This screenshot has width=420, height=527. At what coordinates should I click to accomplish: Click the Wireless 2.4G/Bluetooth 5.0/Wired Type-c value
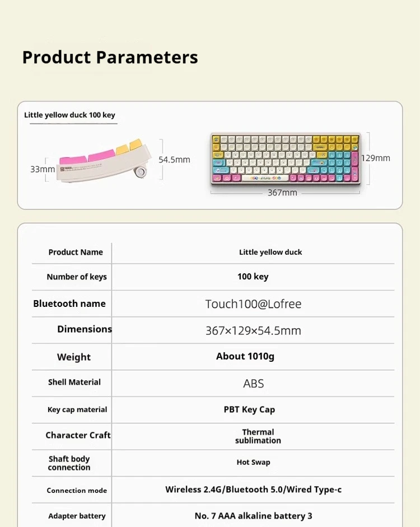tap(253, 489)
